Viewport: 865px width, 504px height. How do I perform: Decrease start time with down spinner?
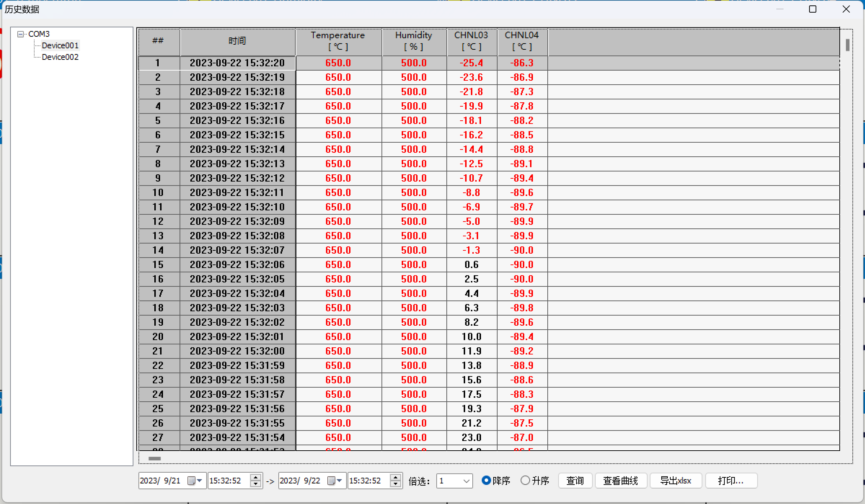coord(256,484)
